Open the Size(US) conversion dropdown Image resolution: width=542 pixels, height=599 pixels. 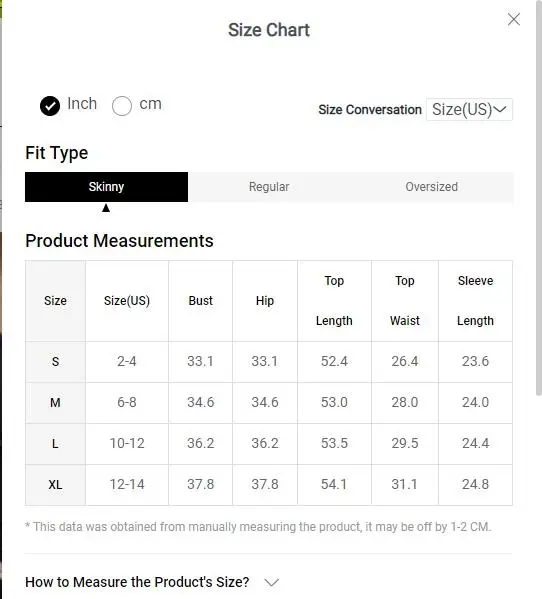pyautogui.click(x=469, y=110)
